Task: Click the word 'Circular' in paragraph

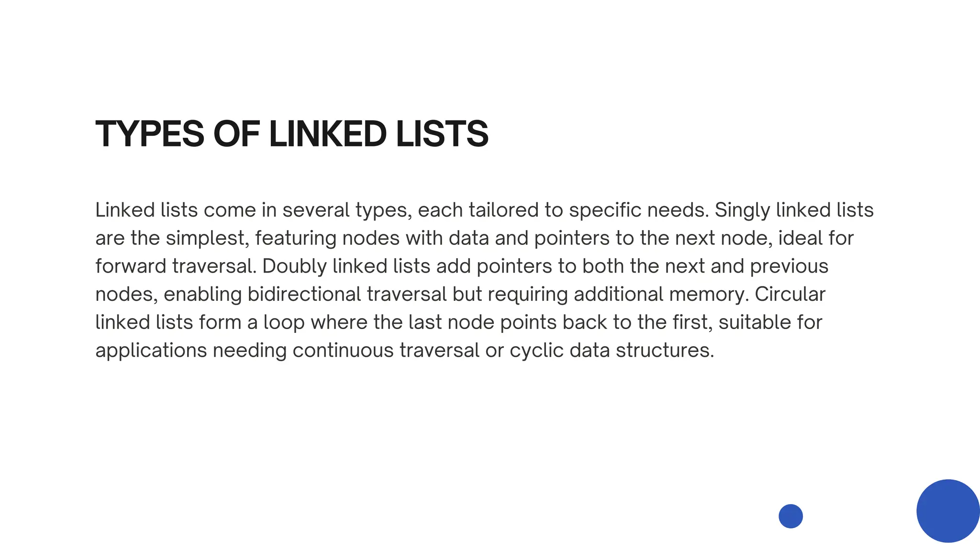Action: tap(790, 294)
